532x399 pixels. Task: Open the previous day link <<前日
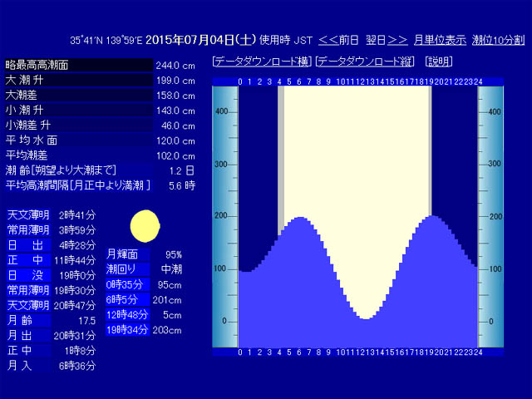point(338,41)
